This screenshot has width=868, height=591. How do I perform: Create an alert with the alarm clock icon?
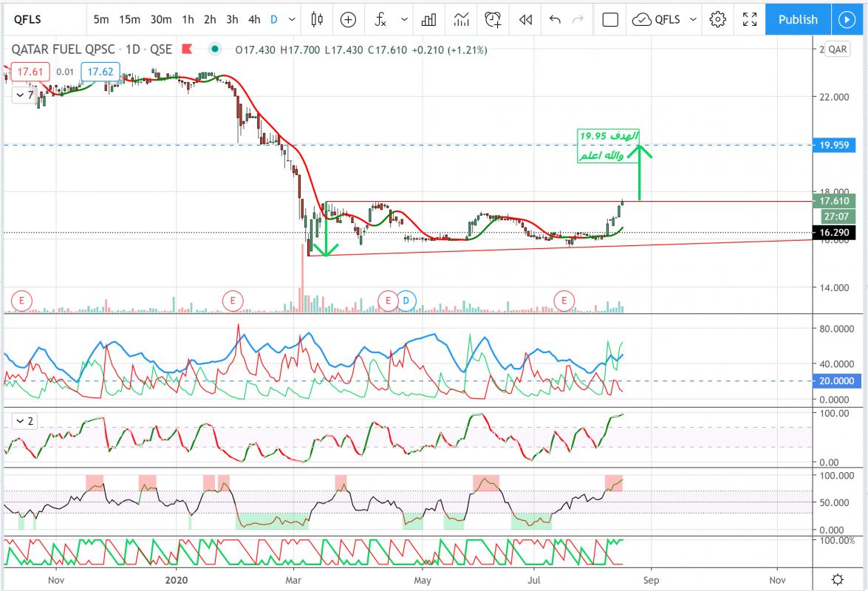click(x=493, y=19)
